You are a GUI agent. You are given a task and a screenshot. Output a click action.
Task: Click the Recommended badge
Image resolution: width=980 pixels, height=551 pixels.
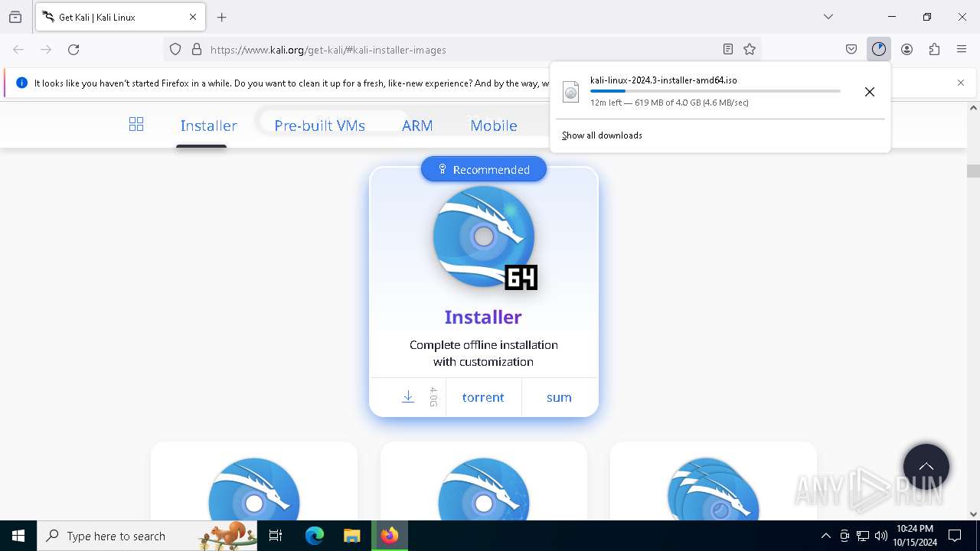pos(484,169)
